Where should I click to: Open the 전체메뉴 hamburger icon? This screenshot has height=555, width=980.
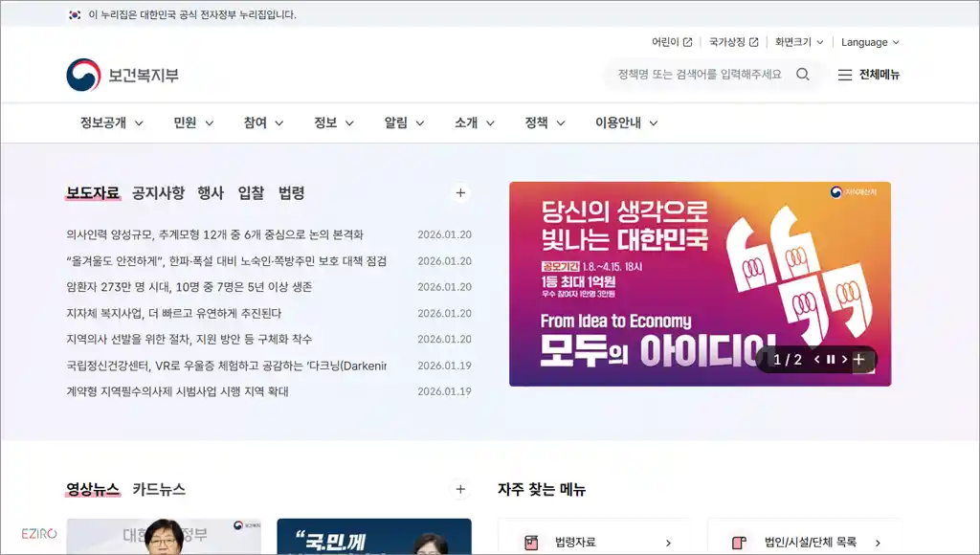tap(847, 75)
